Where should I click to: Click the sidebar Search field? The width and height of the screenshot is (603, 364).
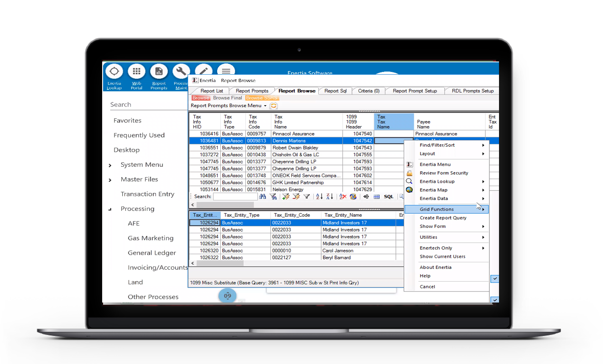click(x=148, y=105)
